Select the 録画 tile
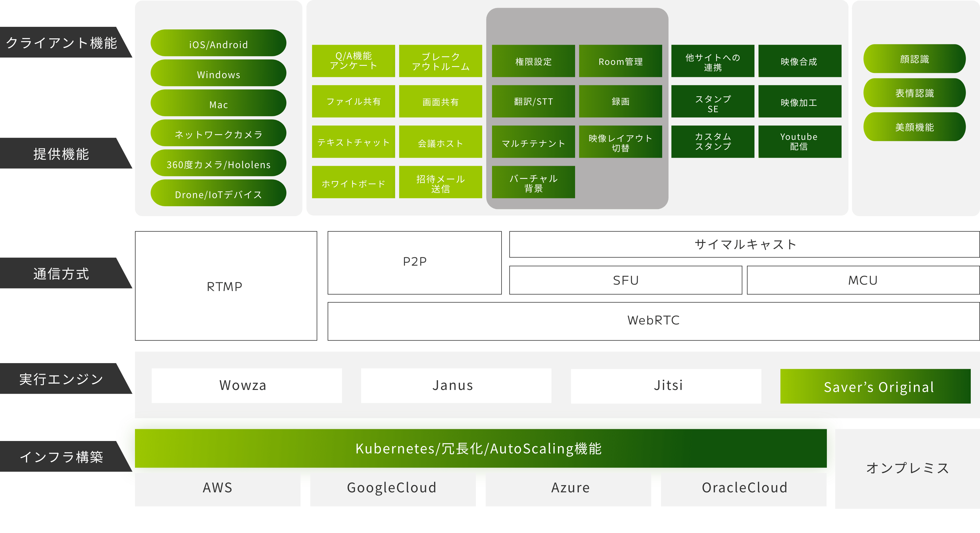 pyautogui.click(x=620, y=101)
